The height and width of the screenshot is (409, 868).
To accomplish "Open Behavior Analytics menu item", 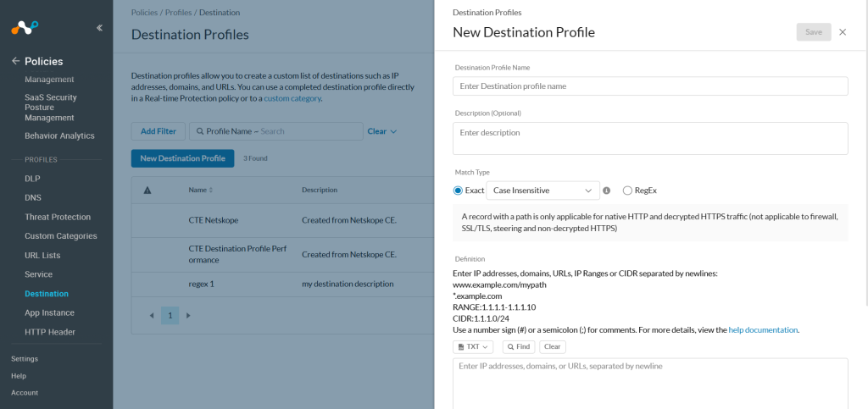I will (x=60, y=135).
